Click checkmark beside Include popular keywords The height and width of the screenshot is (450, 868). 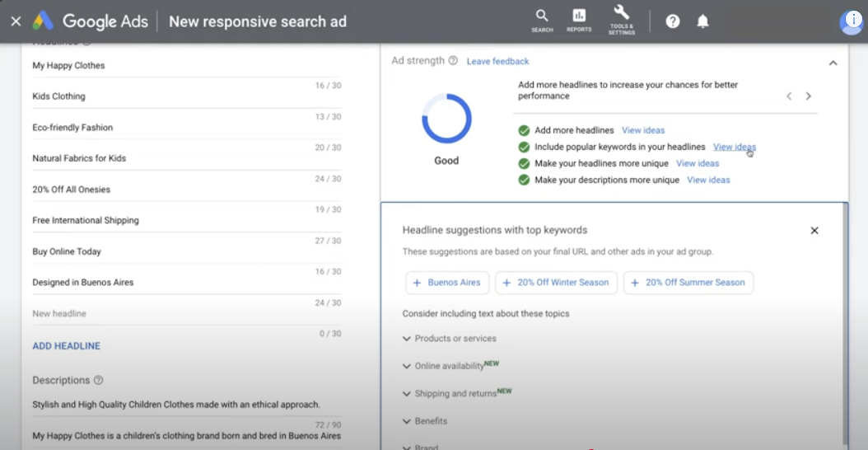[x=524, y=148]
